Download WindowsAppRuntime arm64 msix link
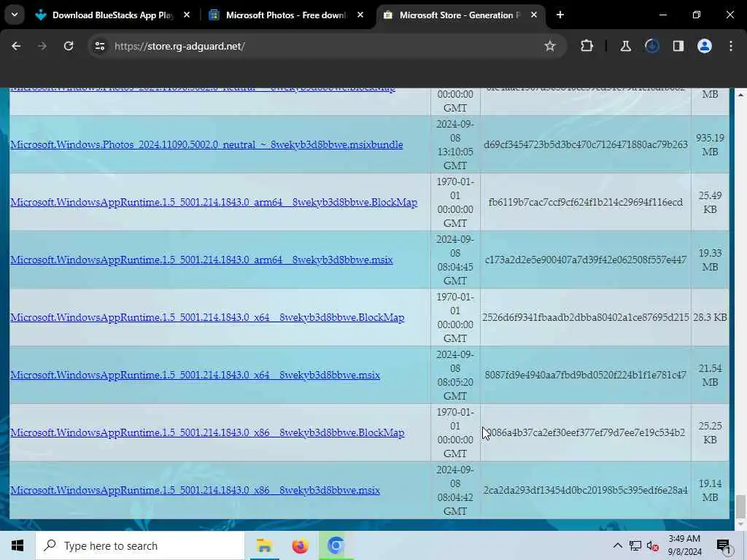747x560 pixels. [201, 260]
